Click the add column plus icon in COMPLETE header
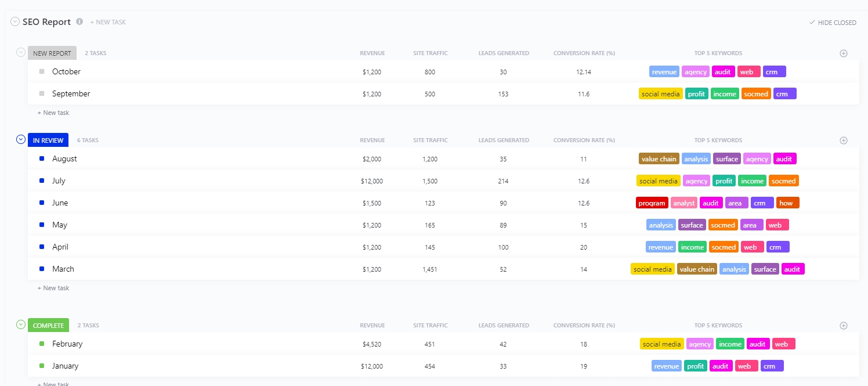The height and width of the screenshot is (386, 868). (844, 325)
